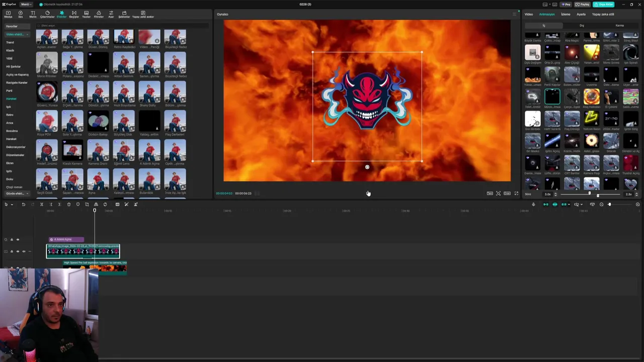Click the Pro upgrade button

pyautogui.click(x=567, y=5)
